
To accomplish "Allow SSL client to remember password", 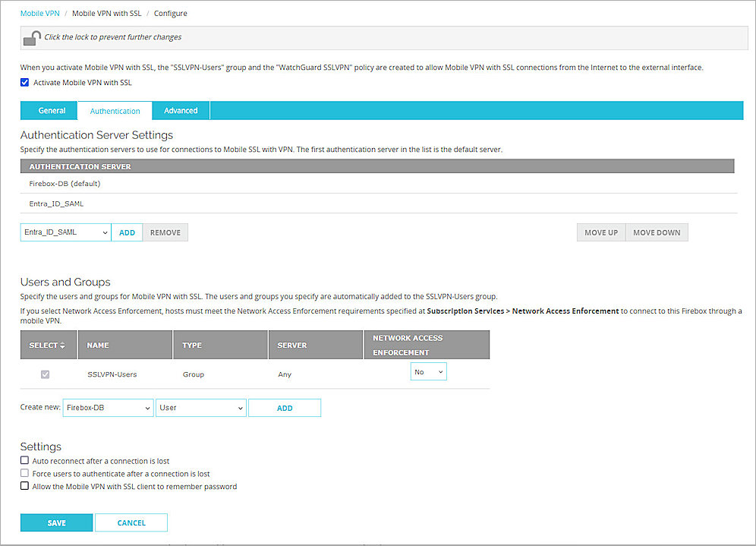I will tap(24, 486).
